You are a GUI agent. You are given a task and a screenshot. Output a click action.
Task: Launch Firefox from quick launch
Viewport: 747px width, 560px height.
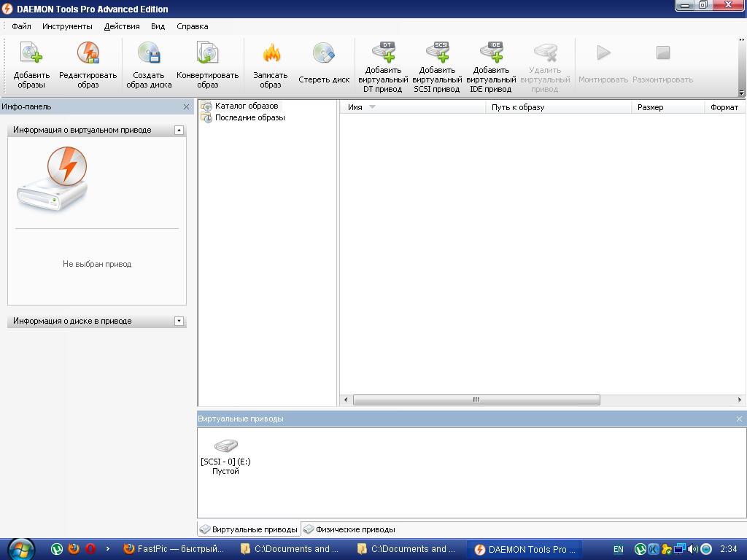click(74, 548)
